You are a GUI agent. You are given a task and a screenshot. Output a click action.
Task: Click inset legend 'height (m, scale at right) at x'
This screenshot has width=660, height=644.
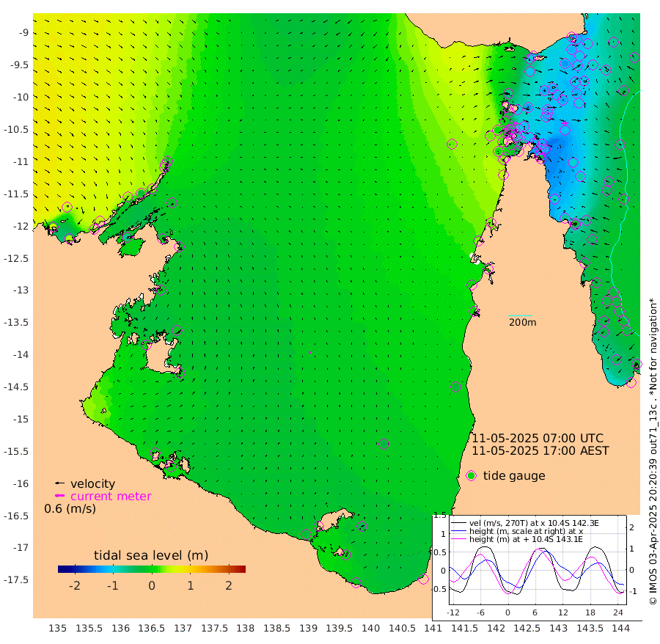[x=526, y=531]
